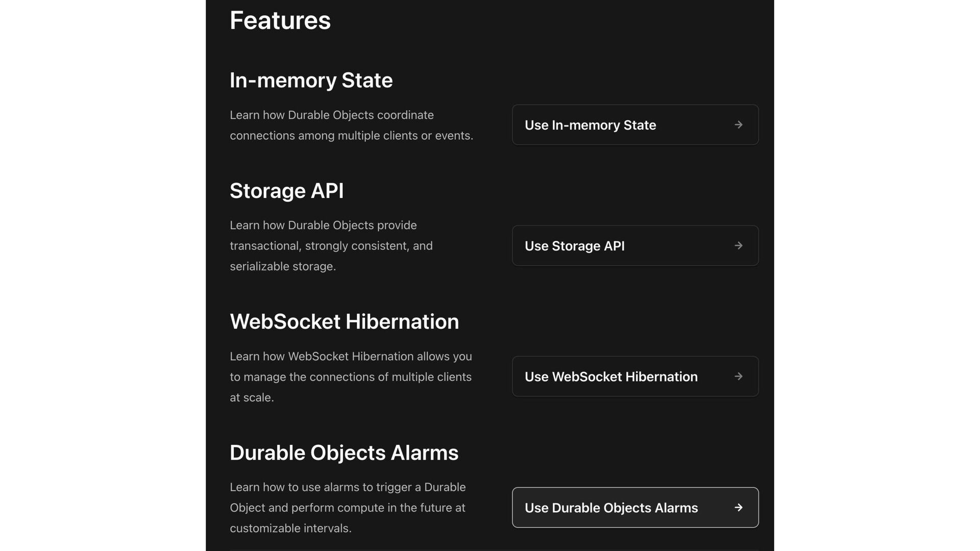Click the WebSocket Hibernation heading
980x551 pixels.
tap(344, 321)
